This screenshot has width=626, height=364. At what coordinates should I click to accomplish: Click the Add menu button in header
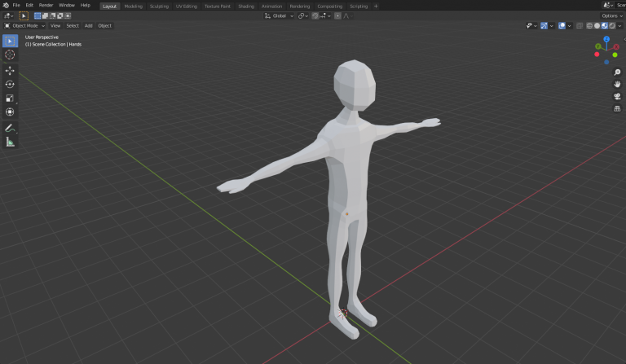[88, 25]
